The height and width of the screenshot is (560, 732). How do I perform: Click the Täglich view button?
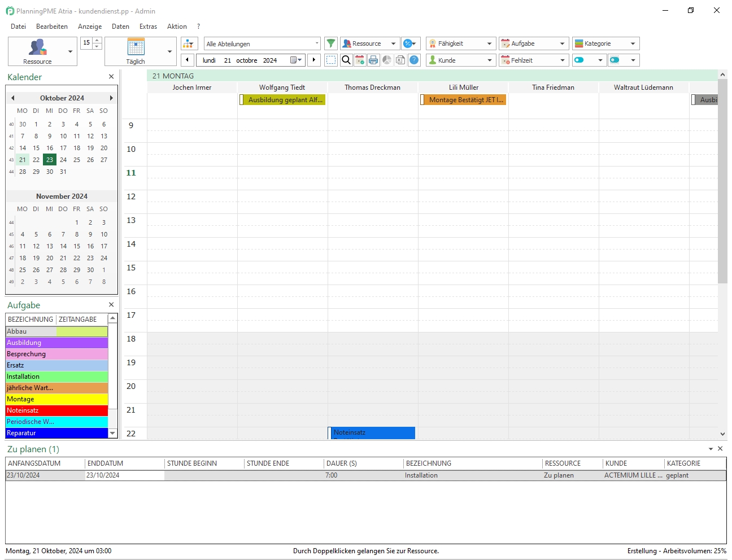coord(136,51)
